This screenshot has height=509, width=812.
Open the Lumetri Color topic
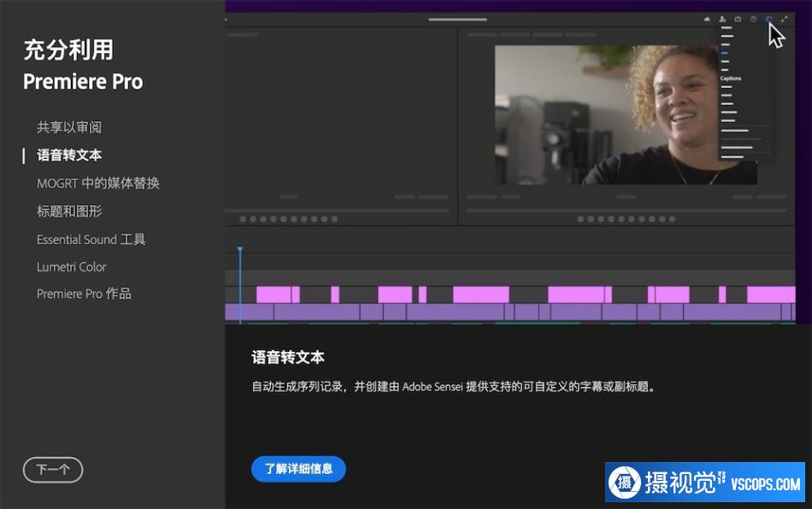(x=72, y=267)
